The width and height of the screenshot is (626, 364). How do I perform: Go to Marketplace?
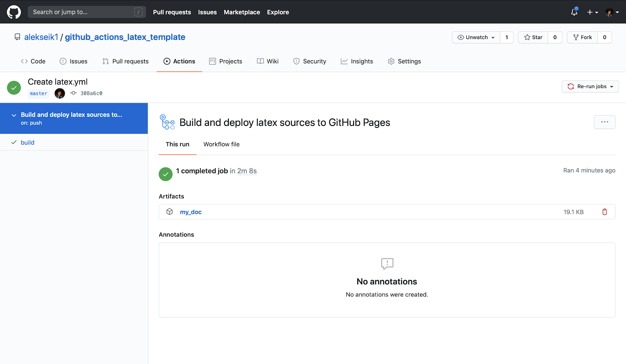242,12
